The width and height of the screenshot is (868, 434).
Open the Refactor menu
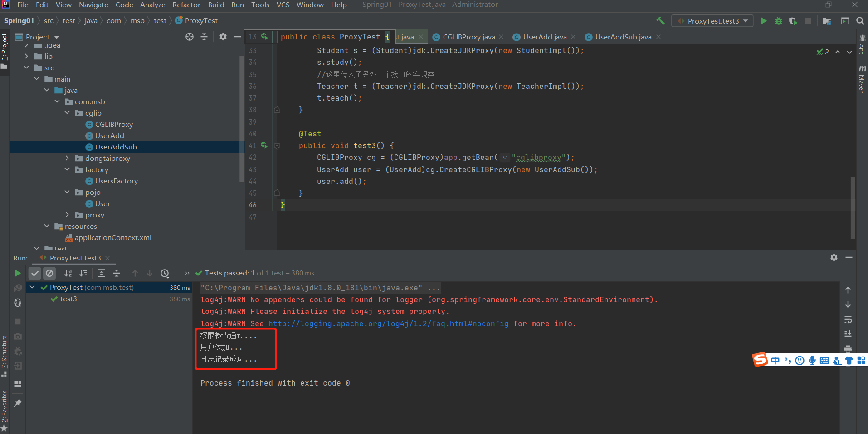point(186,5)
